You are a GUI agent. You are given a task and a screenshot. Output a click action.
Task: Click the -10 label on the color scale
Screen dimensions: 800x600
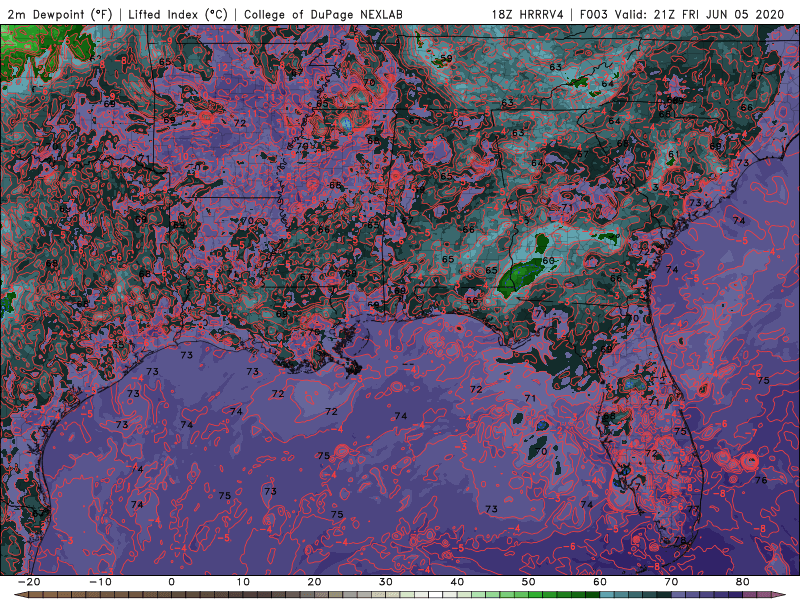coord(100,582)
